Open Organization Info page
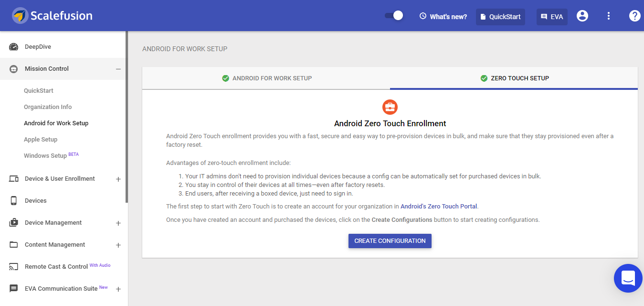644x306 pixels. (48, 107)
